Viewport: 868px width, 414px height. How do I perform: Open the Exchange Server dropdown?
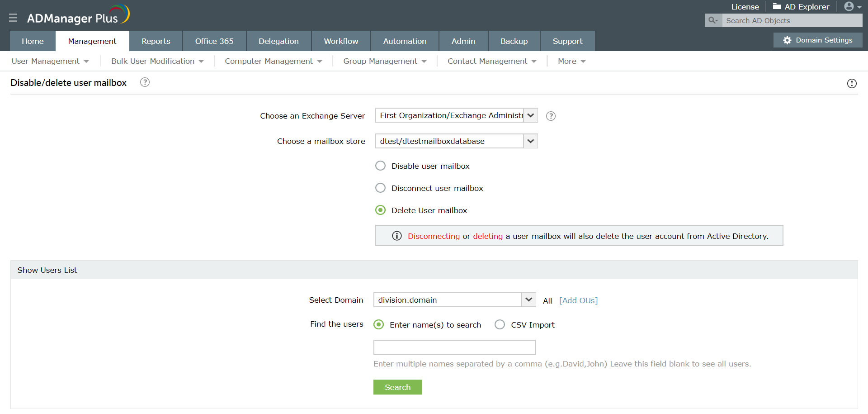click(530, 115)
